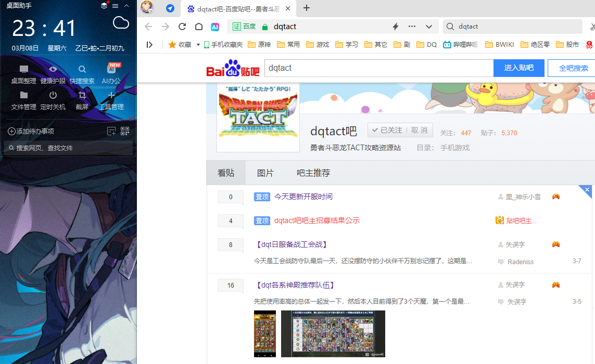Viewport: 595px width, 364px height.
Task: Click the user avatar in browser tab bar
Action: click(147, 7)
